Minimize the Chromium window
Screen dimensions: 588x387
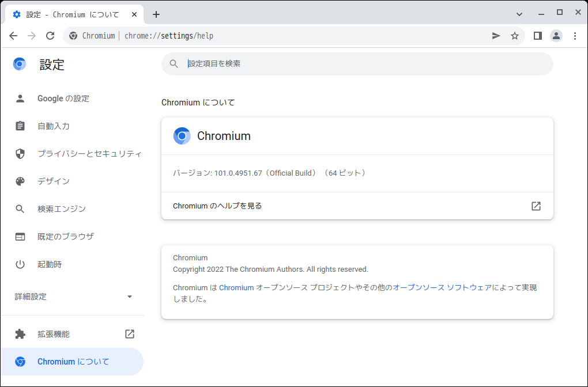coord(541,14)
